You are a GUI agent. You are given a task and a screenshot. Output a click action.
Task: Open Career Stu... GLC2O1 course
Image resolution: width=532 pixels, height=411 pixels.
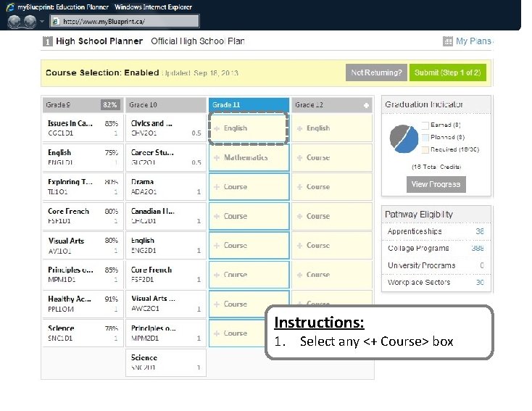click(x=166, y=157)
